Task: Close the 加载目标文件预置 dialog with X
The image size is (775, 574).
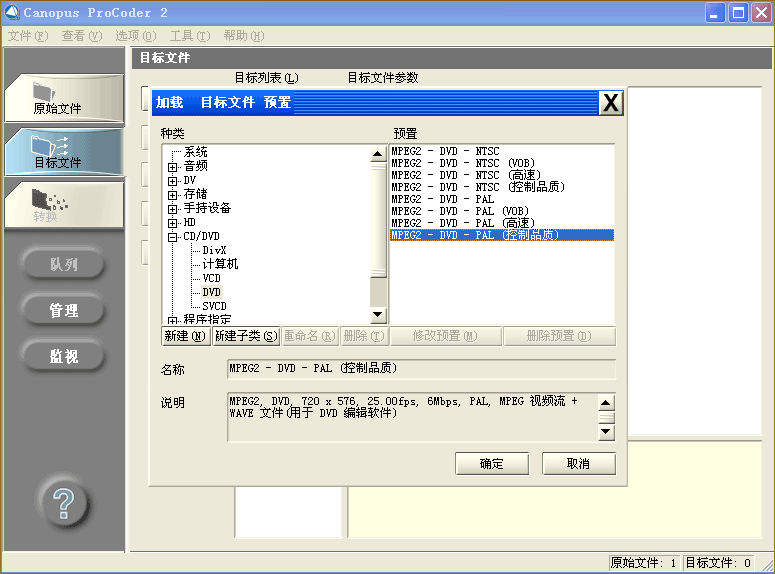Action: 611,103
